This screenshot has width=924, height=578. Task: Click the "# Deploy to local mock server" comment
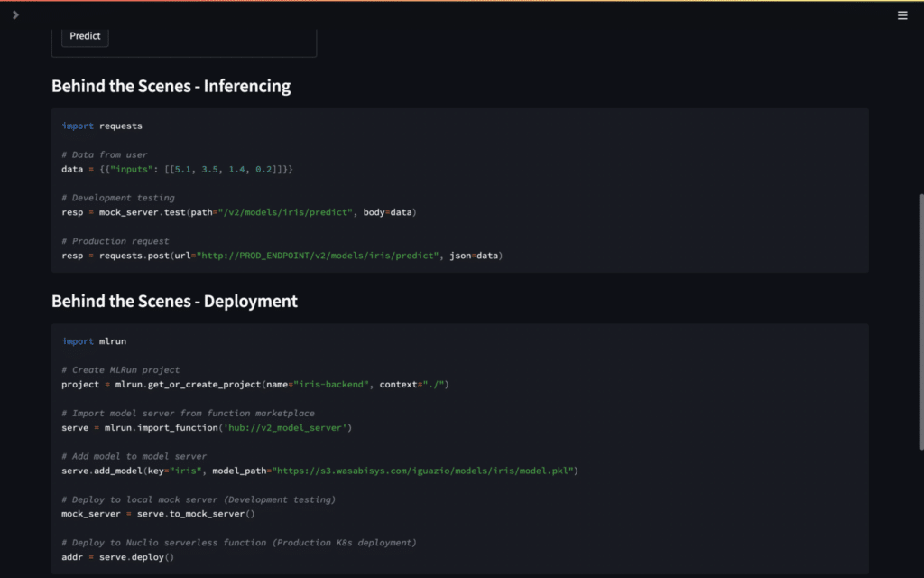coord(199,499)
